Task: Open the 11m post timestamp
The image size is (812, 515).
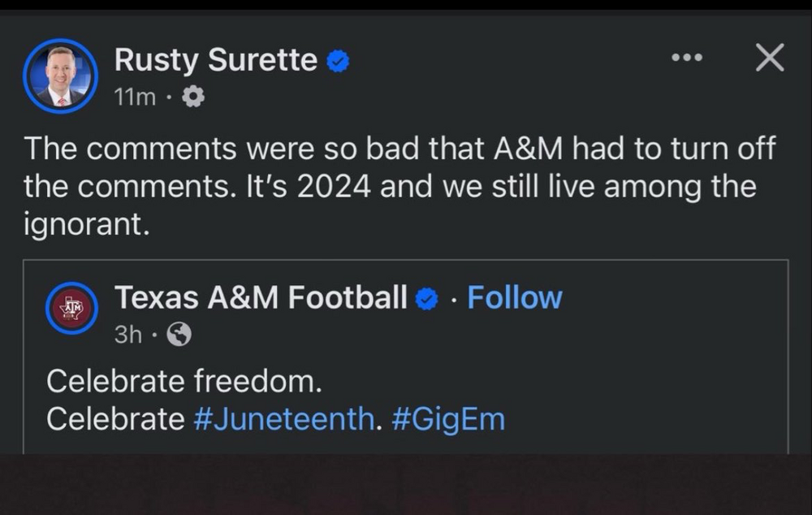Action: click(x=135, y=97)
